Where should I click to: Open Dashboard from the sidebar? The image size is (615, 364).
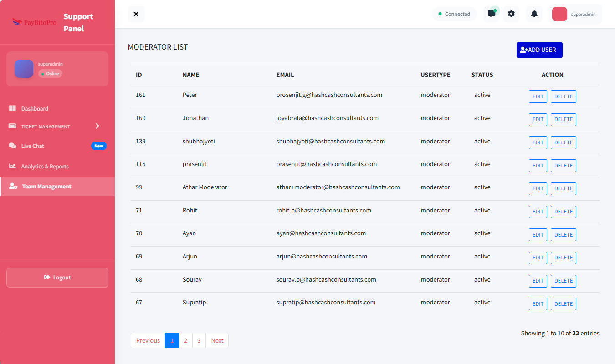point(35,109)
